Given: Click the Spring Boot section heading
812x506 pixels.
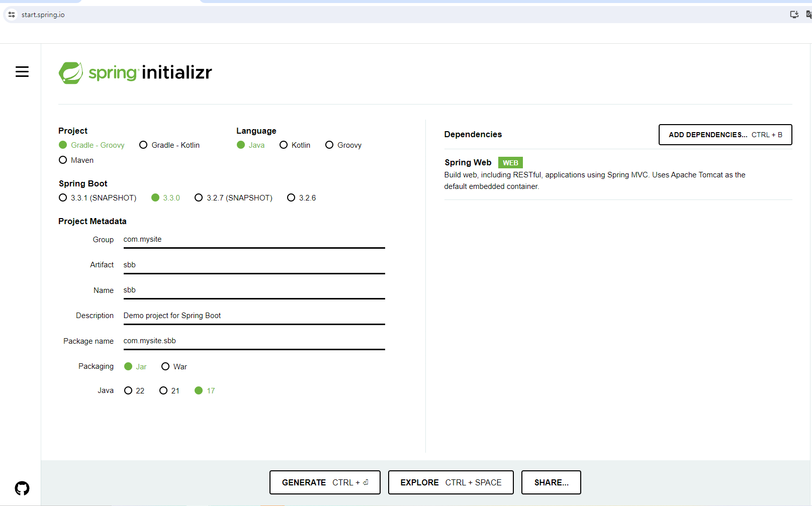Looking at the screenshot, I should coord(83,183).
